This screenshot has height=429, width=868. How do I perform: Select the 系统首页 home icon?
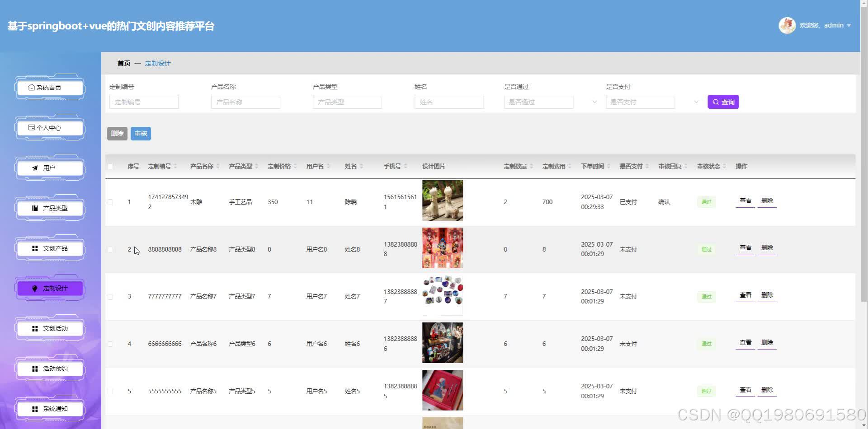pos(31,88)
